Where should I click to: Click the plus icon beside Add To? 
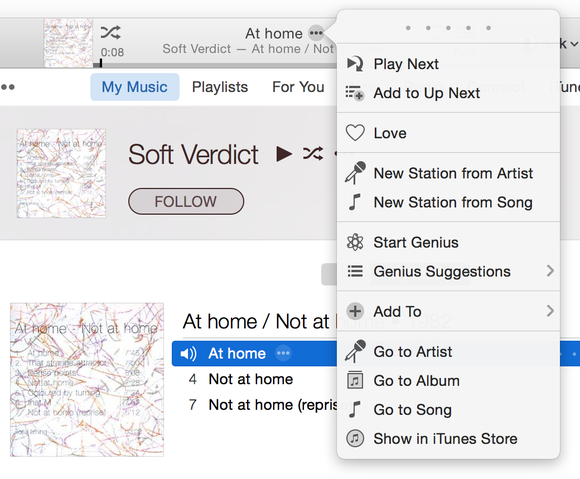click(355, 311)
